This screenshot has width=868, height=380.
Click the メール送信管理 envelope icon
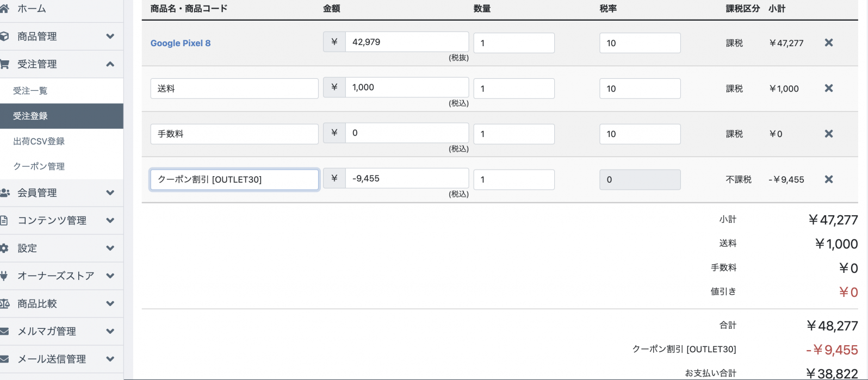pos(4,359)
